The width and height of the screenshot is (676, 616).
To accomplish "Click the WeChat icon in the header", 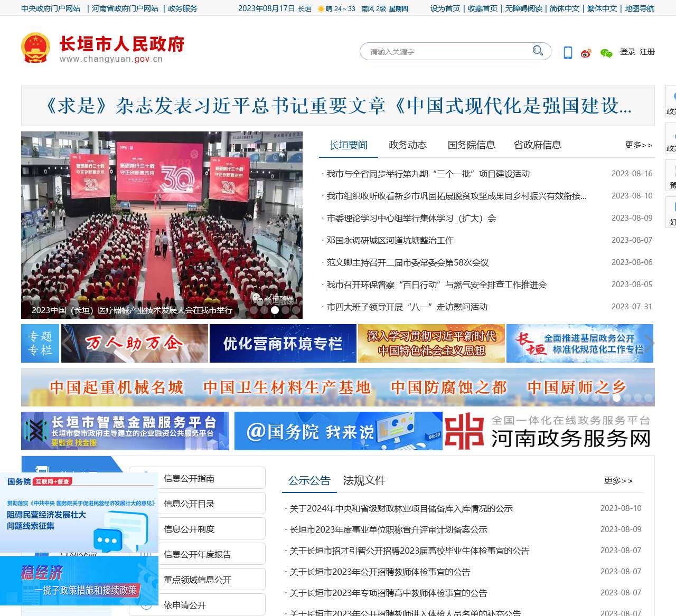I will click(605, 52).
